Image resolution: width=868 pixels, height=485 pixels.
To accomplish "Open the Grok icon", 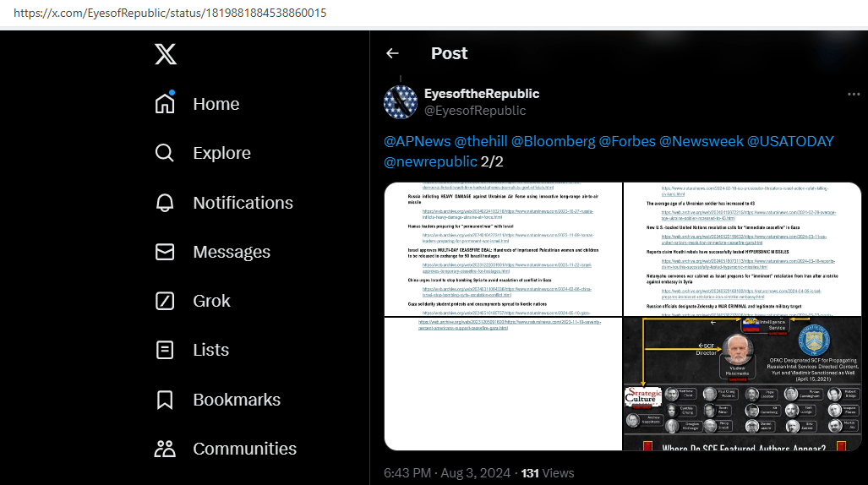I will 165,301.
